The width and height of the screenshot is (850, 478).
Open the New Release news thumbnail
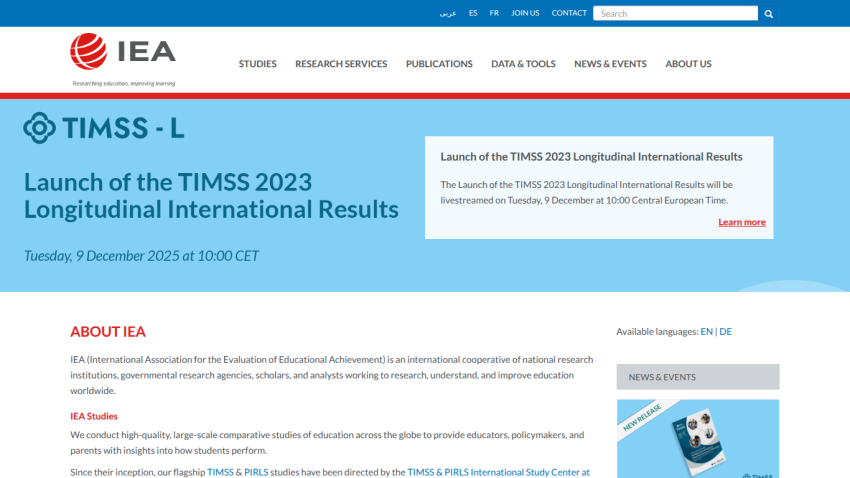698,438
